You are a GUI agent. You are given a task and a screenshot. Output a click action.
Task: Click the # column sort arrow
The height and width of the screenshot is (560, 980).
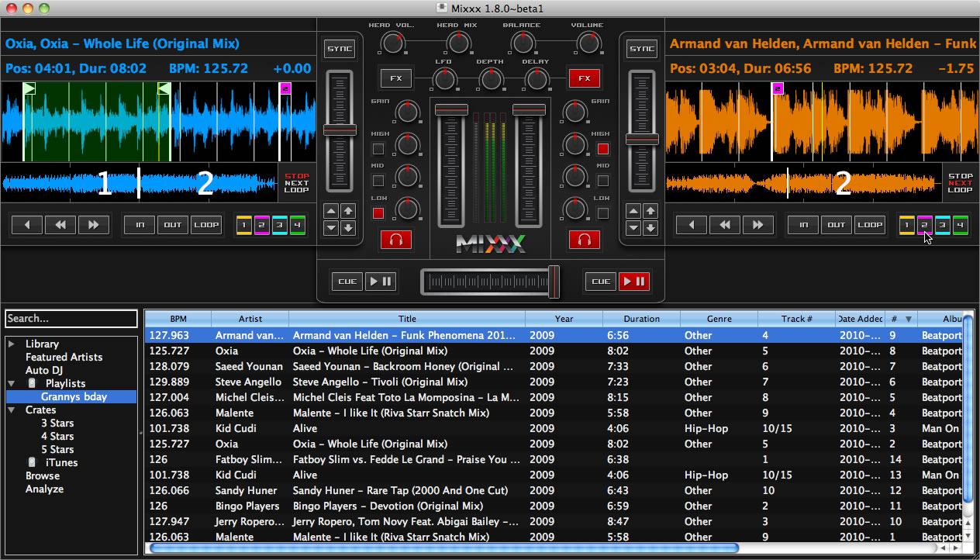pos(908,319)
